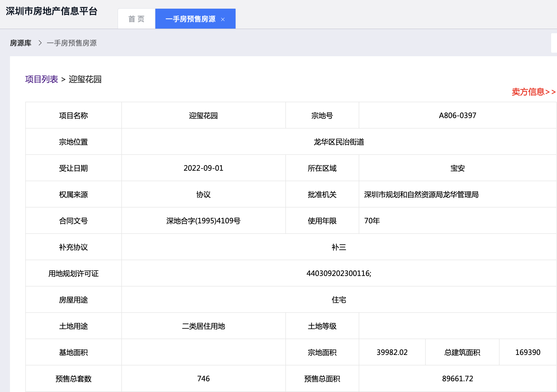
Task: Go back to 项目列表
Action: click(x=42, y=79)
